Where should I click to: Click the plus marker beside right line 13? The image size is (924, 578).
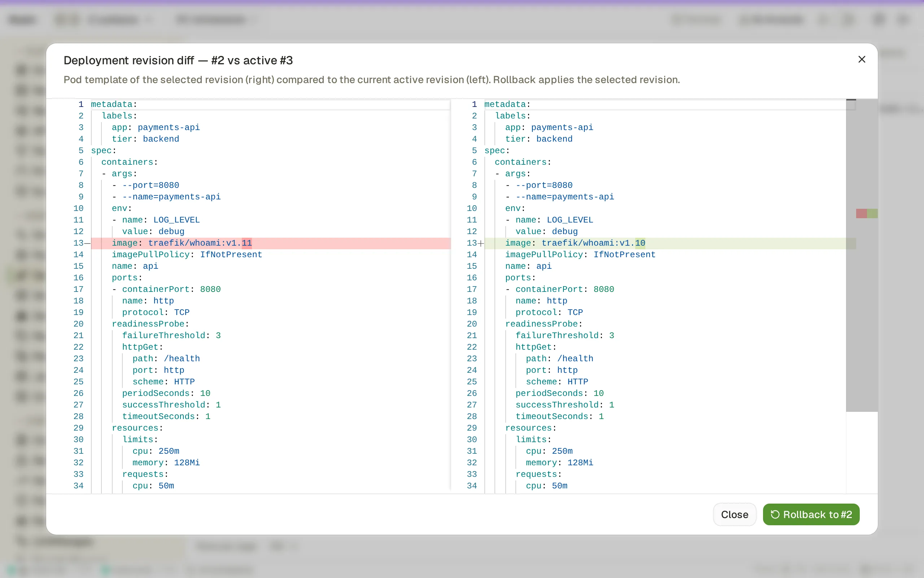coord(481,243)
